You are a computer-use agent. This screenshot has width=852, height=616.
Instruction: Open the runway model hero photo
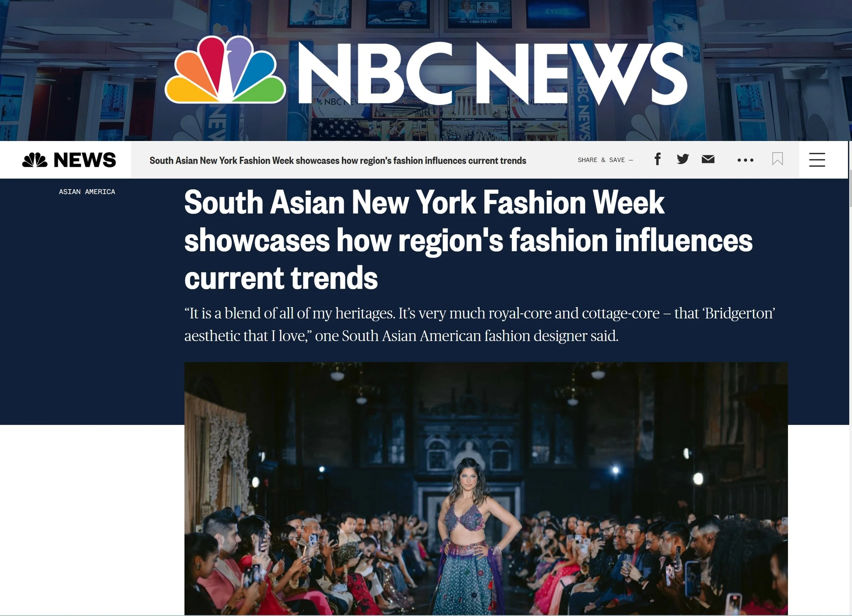(486, 488)
